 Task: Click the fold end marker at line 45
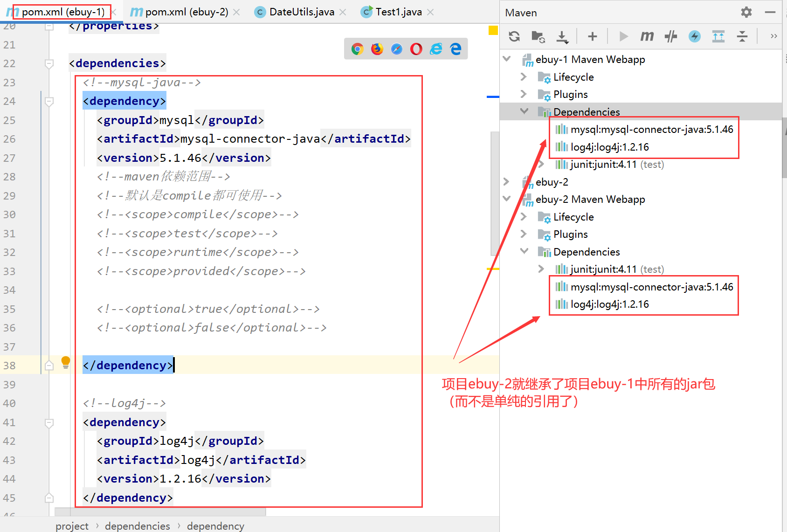point(49,498)
